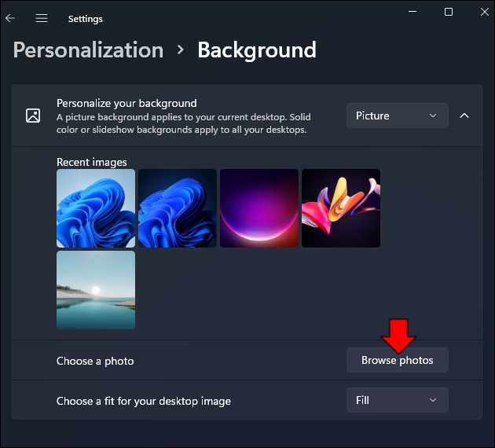Screen dimensions: 495x448
Task: Open the hamburger navigation menu
Action: [42, 18]
